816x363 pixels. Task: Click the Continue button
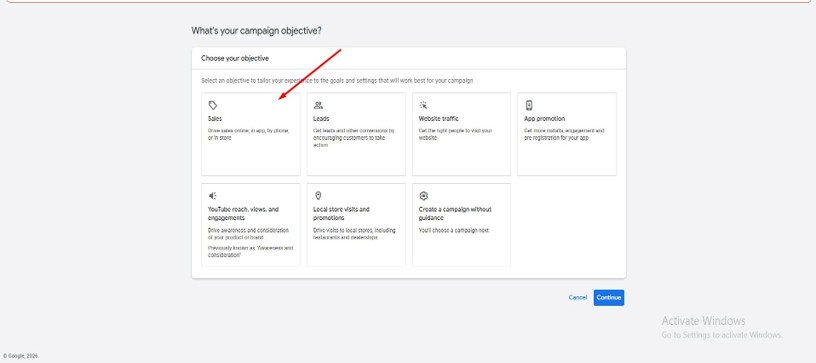click(609, 297)
